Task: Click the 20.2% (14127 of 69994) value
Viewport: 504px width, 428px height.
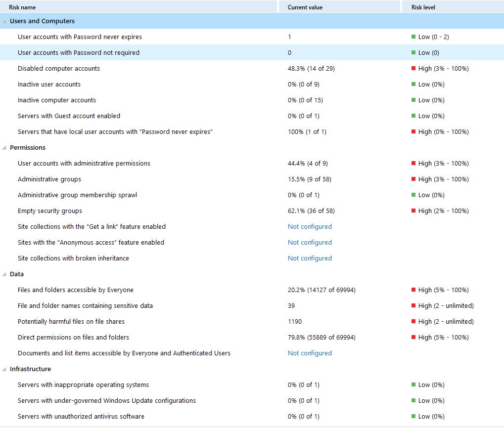Action: pyautogui.click(x=321, y=290)
